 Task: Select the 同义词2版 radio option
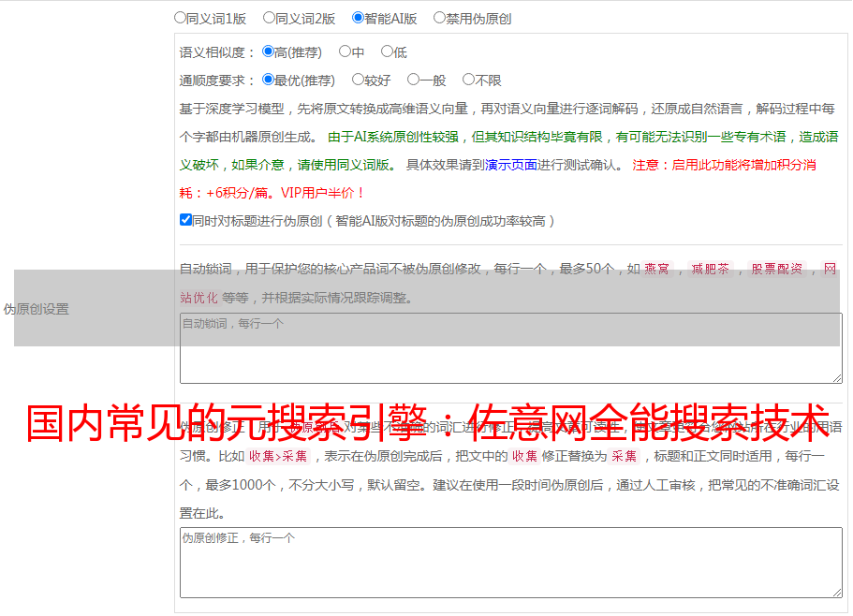(269, 18)
